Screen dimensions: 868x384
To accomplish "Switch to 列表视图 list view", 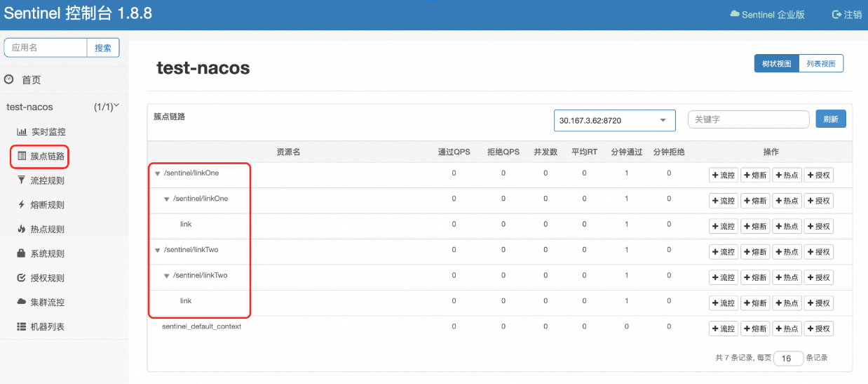I will (820, 64).
